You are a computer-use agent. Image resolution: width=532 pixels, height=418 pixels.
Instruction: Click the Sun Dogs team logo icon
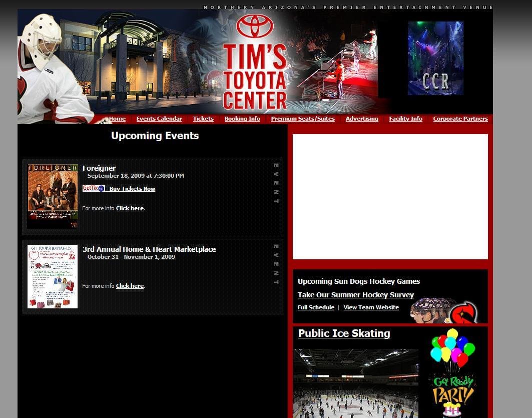(x=464, y=312)
